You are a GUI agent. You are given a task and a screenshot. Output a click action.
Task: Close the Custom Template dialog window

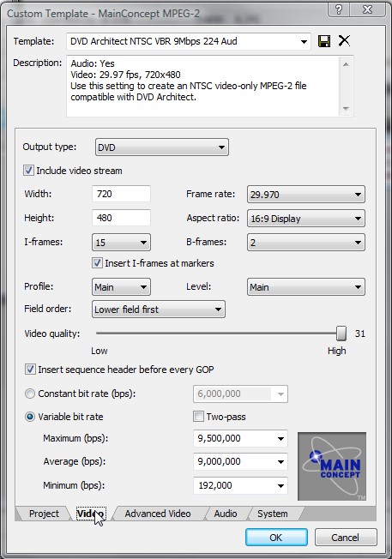(x=368, y=9)
